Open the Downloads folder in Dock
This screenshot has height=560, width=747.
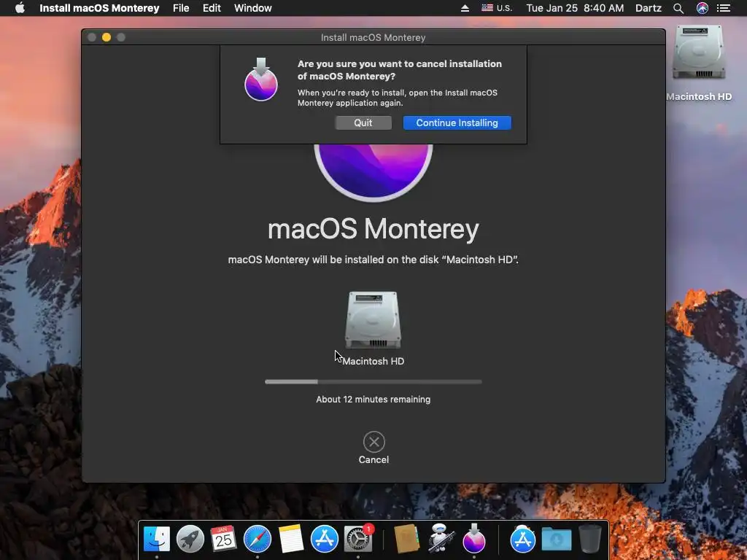pyautogui.click(x=557, y=540)
